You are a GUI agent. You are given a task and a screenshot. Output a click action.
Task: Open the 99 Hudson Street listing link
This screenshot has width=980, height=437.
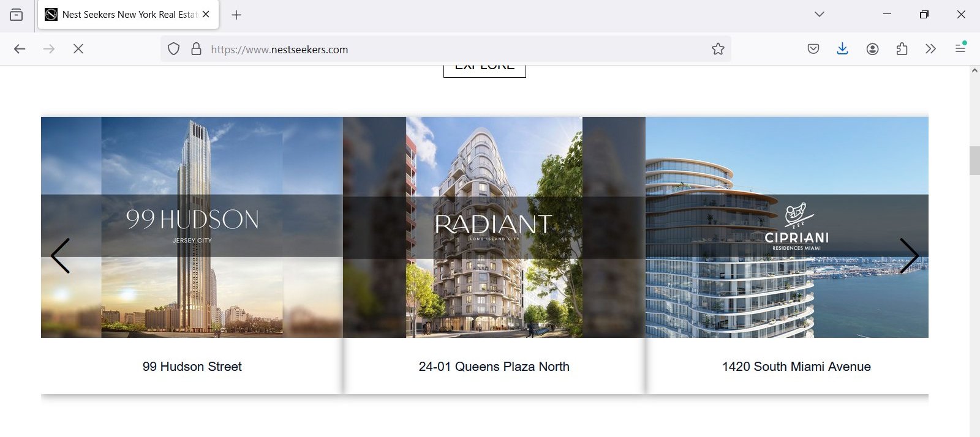tap(192, 367)
